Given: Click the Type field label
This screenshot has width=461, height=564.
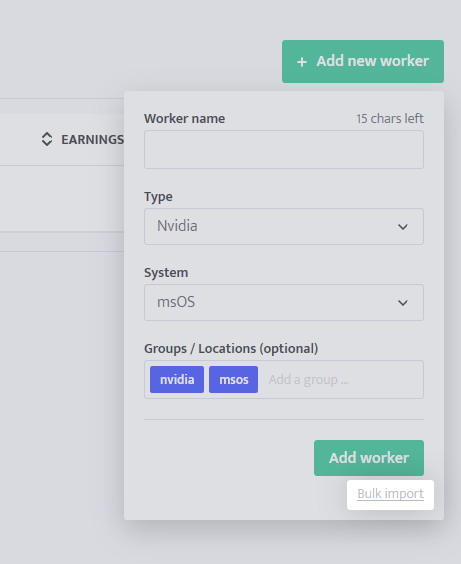Looking at the screenshot, I should tap(158, 197).
